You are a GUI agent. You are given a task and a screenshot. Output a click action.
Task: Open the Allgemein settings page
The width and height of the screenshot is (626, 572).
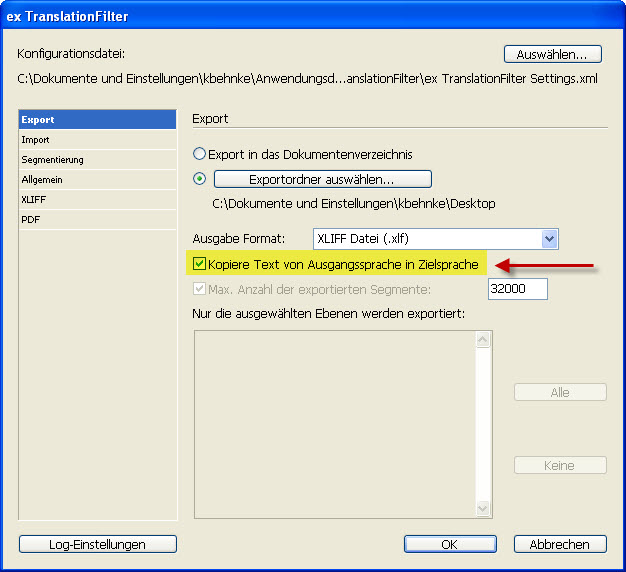(x=97, y=180)
